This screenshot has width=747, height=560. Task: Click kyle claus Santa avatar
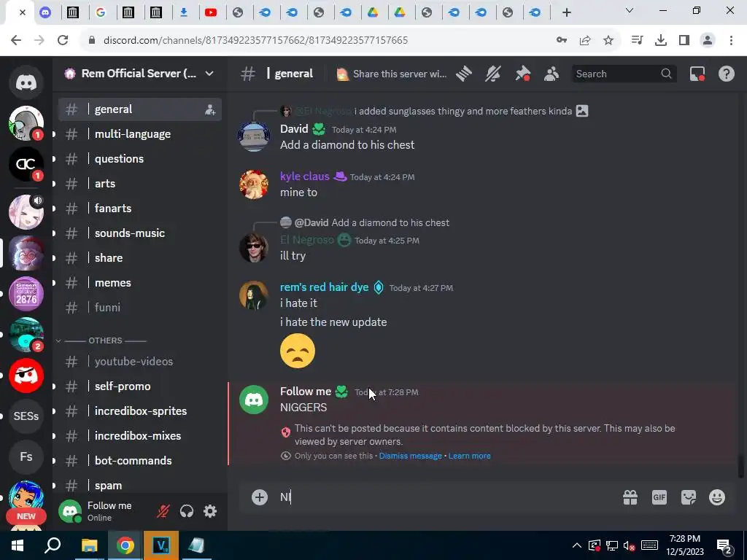coord(253,184)
